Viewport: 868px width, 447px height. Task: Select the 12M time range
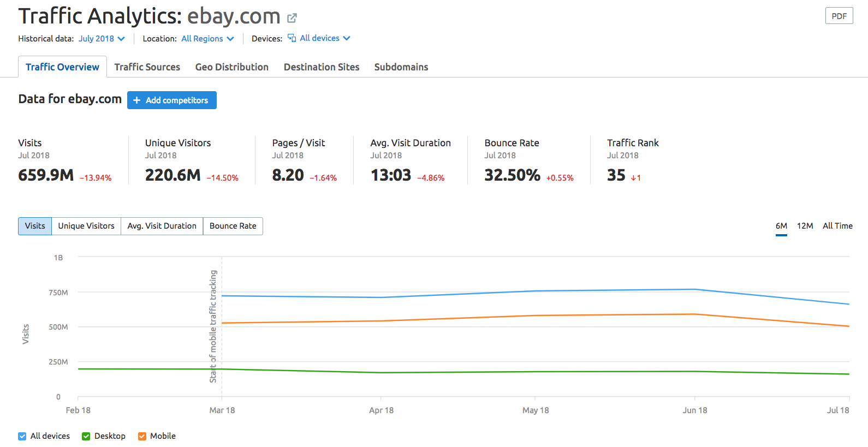point(805,226)
